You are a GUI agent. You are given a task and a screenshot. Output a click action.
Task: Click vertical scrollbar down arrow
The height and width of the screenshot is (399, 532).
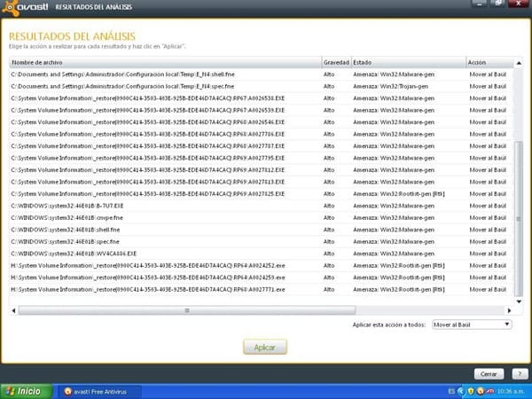coord(519,301)
